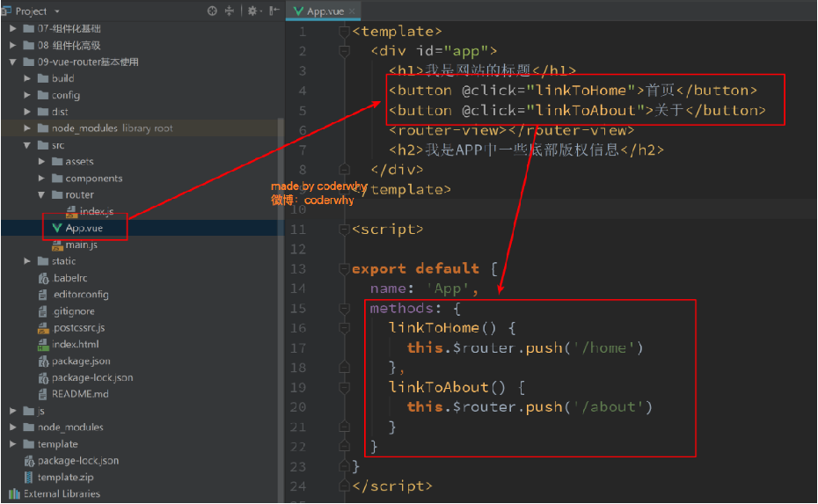Click the '/about' string on line 20
The width and height of the screenshot is (818, 504).
coord(608,407)
